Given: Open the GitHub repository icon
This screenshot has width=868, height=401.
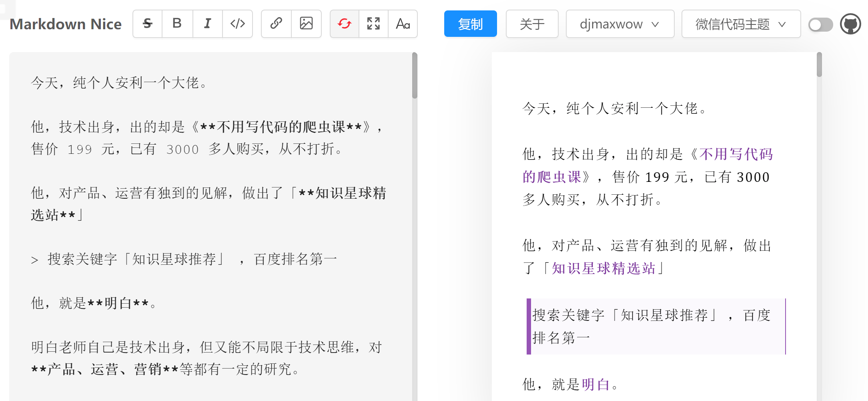Looking at the screenshot, I should point(850,24).
